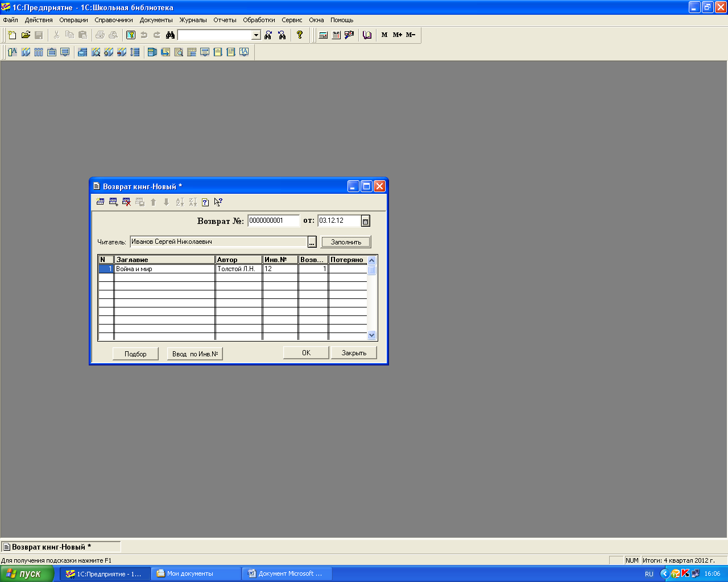Click the open book icon in toolbar
The width and height of the screenshot is (728, 582).
pyautogui.click(x=367, y=35)
